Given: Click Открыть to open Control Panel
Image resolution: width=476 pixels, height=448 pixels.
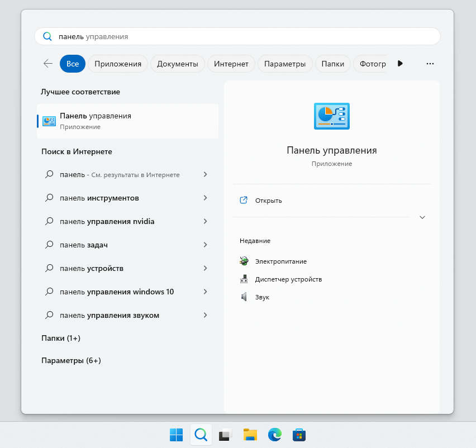Looking at the screenshot, I should (x=268, y=201).
